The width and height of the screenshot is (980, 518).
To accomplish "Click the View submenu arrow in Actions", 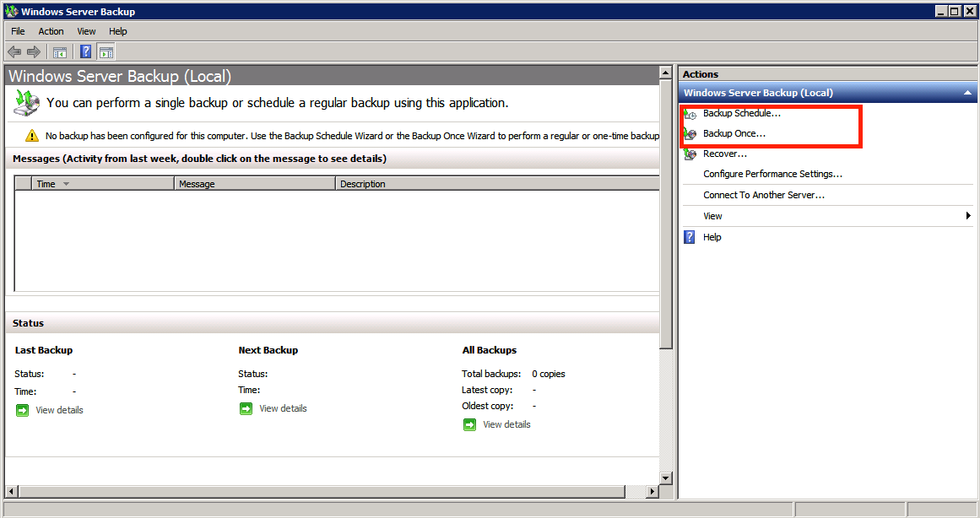I will pyautogui.click(x=968, y=216).
